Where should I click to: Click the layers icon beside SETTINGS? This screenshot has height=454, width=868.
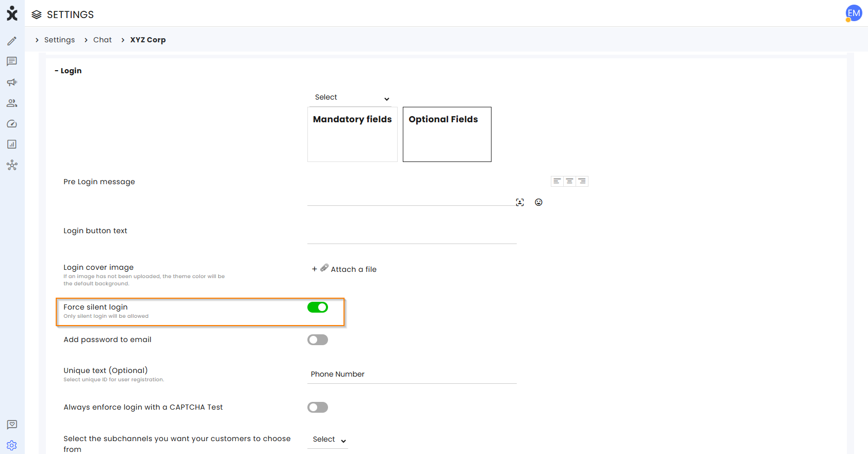click(x=36, y=14)
